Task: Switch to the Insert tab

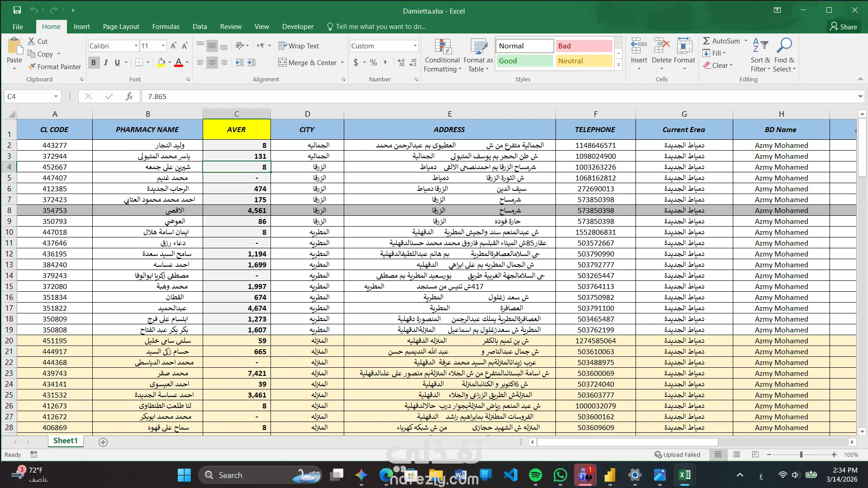Action: coord(81,27)
